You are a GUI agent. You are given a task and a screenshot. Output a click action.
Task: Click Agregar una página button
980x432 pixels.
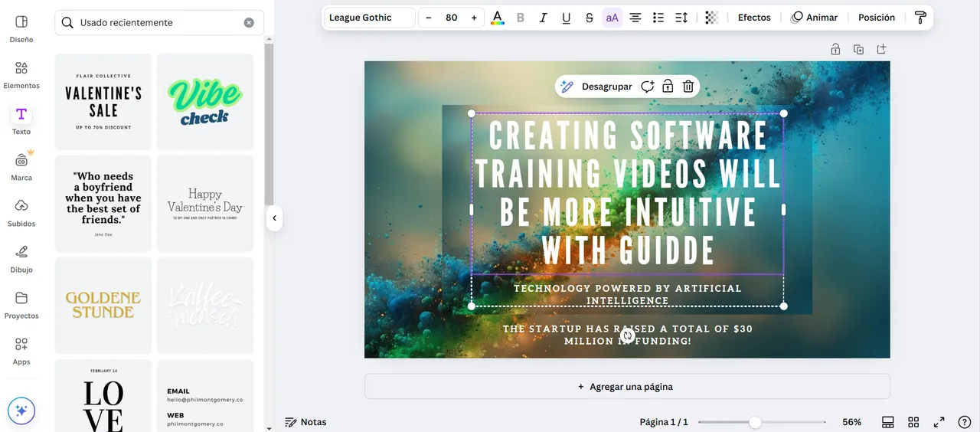(627, 387)
